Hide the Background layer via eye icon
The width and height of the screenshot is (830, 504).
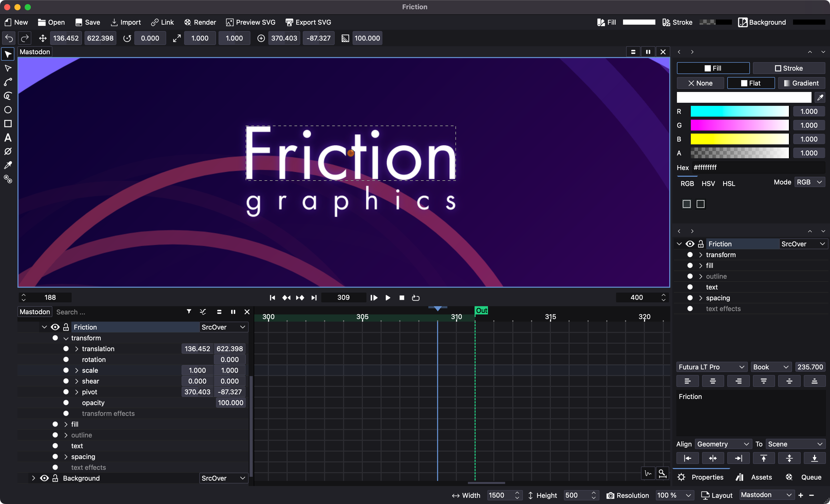tap(44, 478)
